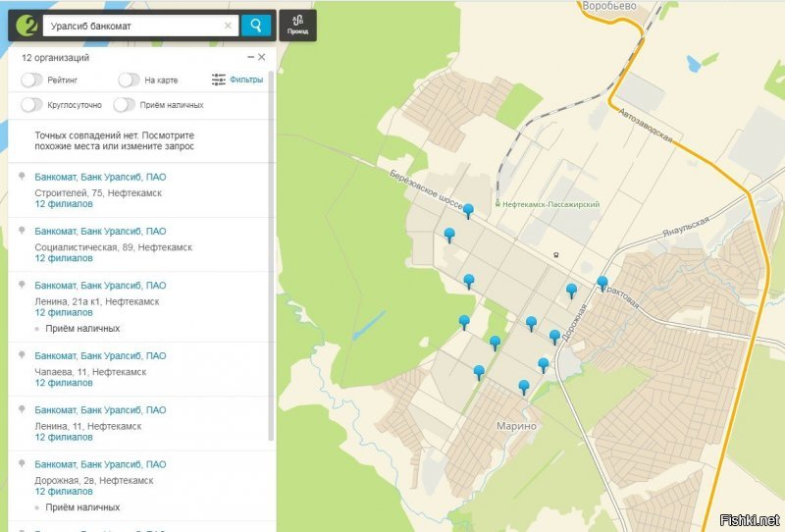Toggle the На карте switch
The height and width of the screenshot is (532, 785).
click(x=129, y=80)
